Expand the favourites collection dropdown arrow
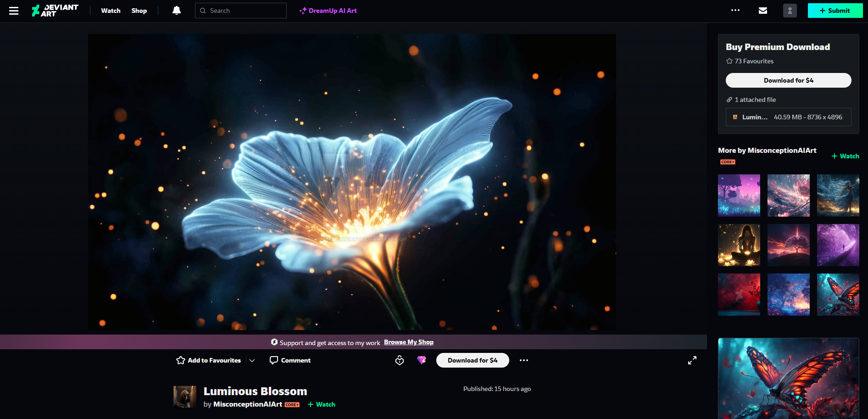 pos(252,361)
